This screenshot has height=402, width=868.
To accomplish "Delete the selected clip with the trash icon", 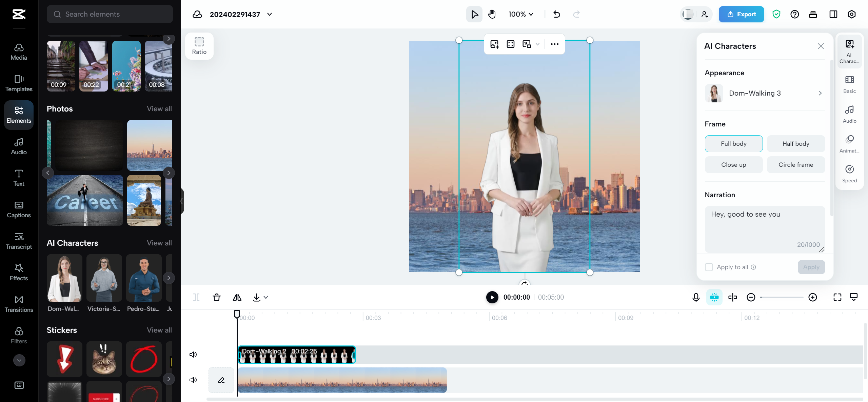I will (x=217, y=297).
